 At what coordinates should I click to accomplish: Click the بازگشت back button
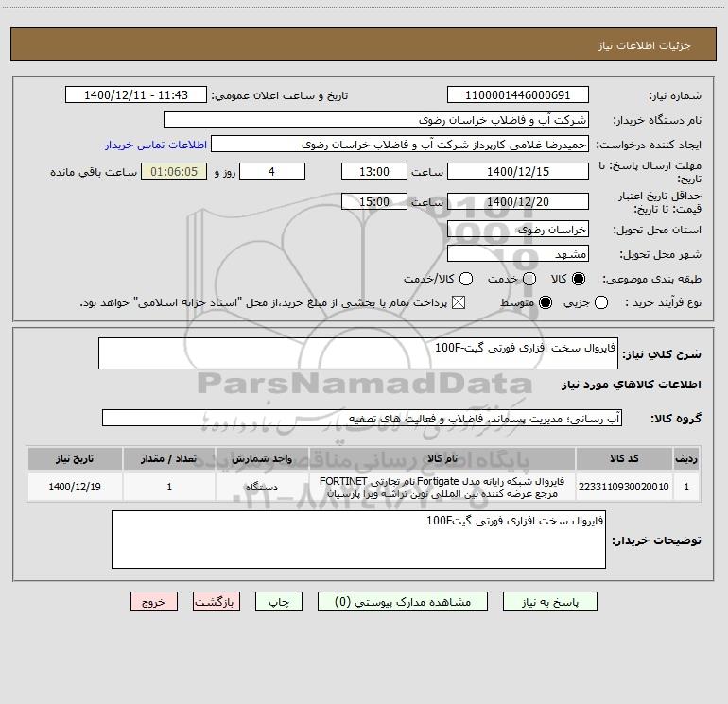pos(217,601)
